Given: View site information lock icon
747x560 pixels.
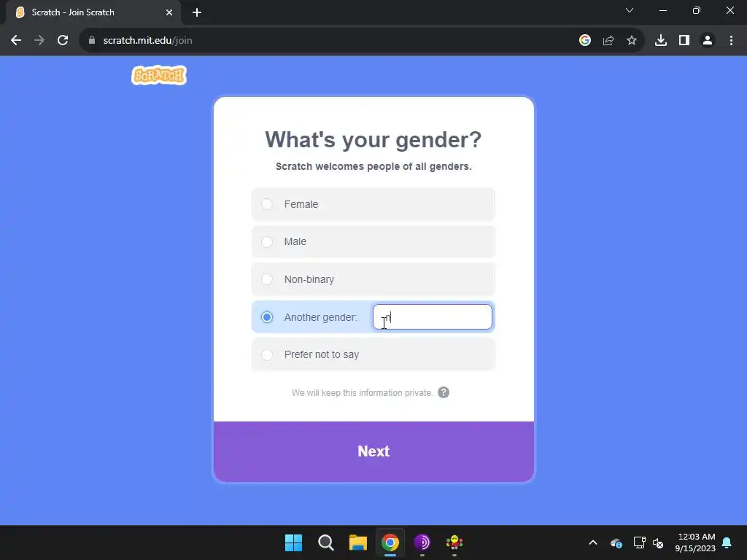Looking at the screenshot, I should 92,41.
